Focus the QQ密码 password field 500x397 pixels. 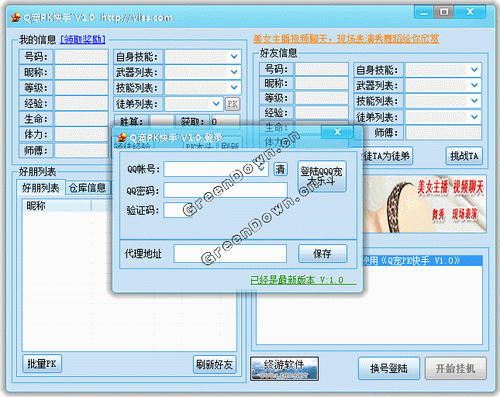point(226,190)
